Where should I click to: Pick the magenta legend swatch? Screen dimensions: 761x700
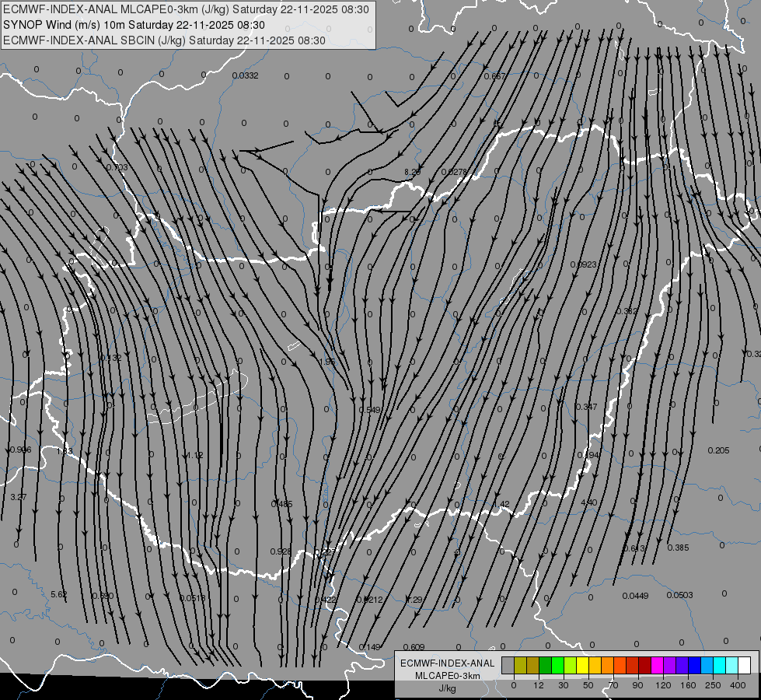tap(657, 665)
